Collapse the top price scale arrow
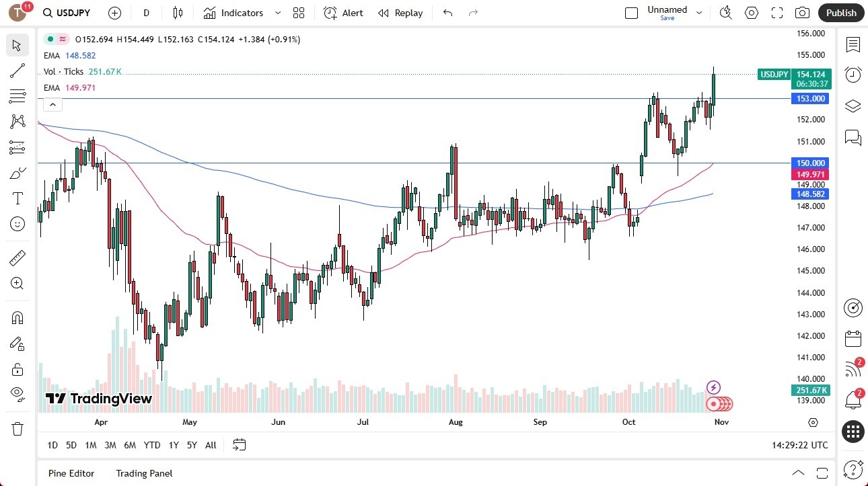The width and height of the screenshot is (868, 486). click(x=52, y=104)
